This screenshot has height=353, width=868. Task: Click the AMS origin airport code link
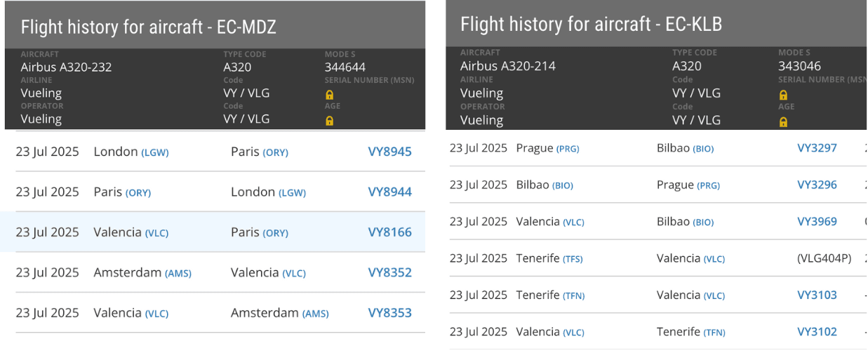(178, 273)
